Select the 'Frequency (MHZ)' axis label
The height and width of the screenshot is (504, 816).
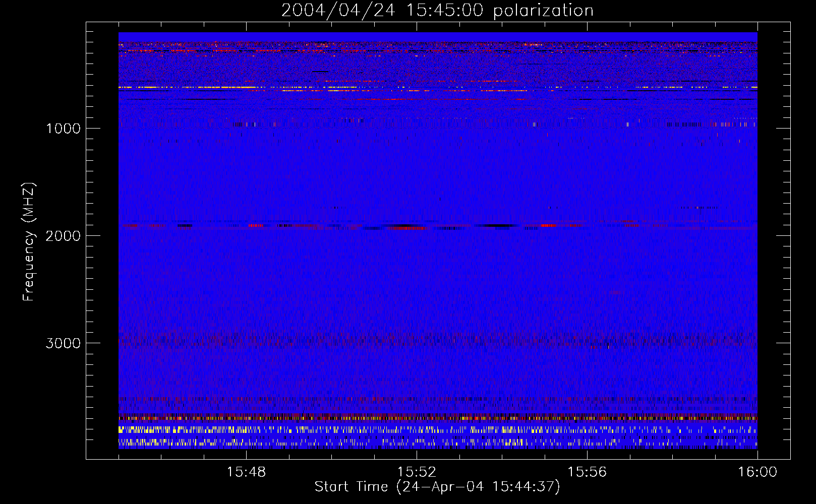point(29,242)
